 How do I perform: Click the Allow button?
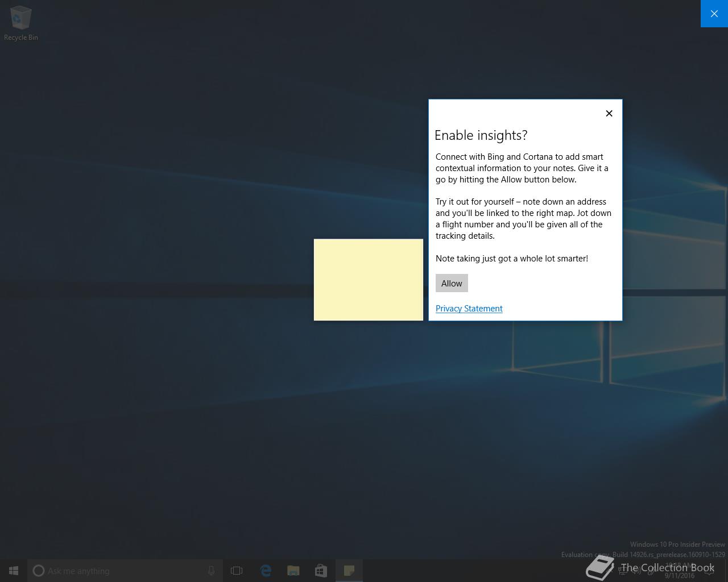452,283
